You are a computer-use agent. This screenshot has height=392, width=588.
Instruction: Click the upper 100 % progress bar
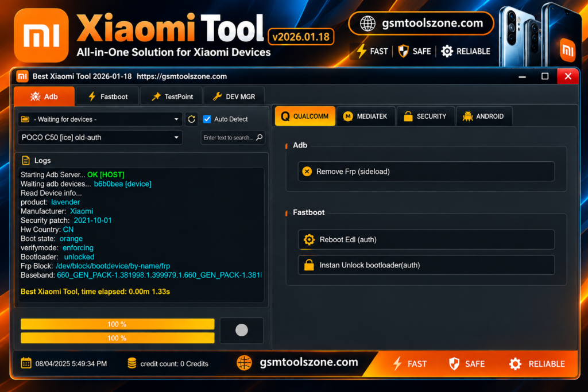click(117, 324)
